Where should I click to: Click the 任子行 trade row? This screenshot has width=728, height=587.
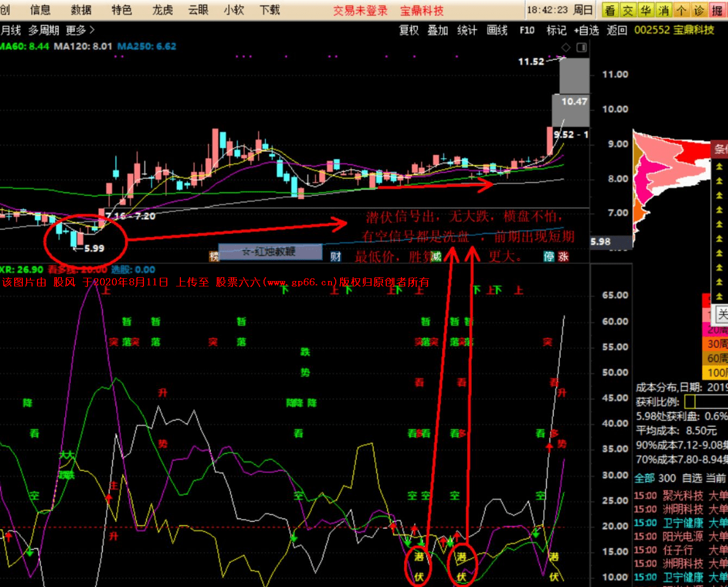pos(681,550)
